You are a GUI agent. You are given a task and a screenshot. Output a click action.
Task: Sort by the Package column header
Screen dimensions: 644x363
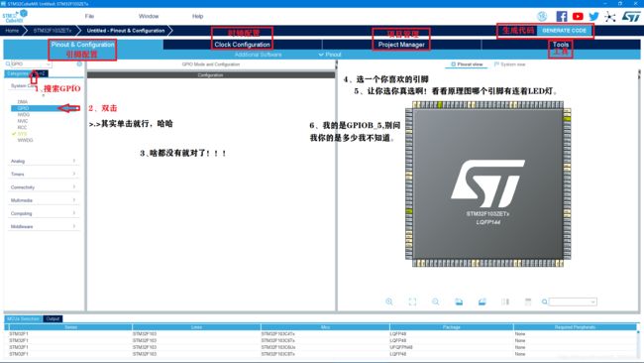[x=452, y=327]
